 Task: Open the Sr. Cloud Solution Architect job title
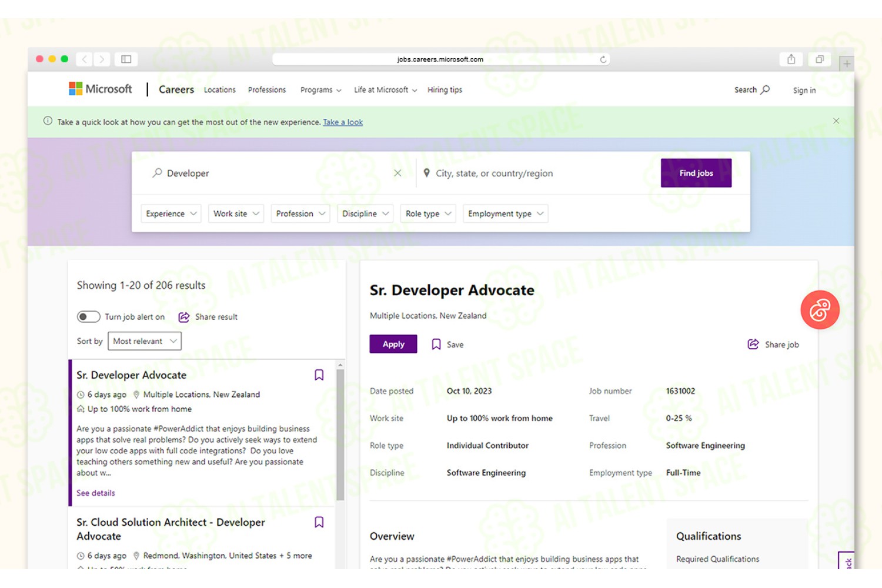171,529
